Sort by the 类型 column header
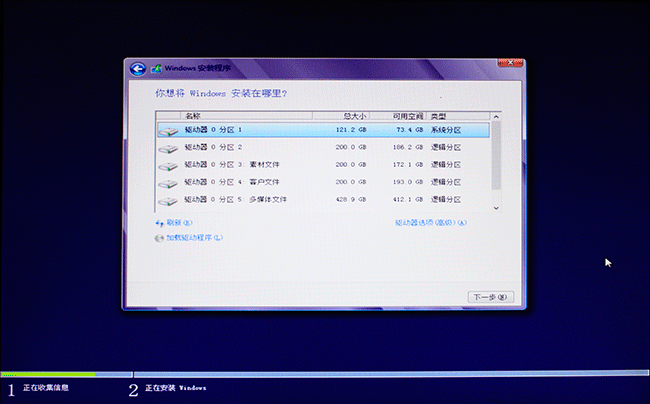The width and height of the screenshot is (650, 404). (x=458, y=116)
